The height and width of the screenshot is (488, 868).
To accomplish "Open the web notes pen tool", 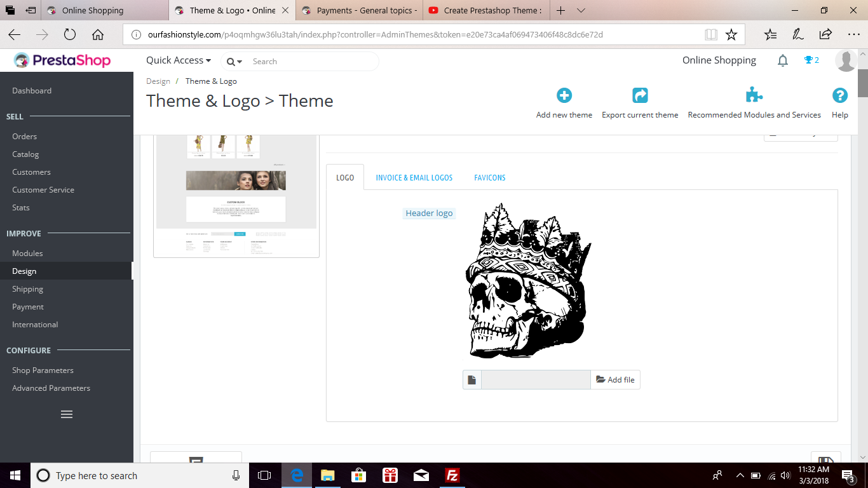I will 798,34.
